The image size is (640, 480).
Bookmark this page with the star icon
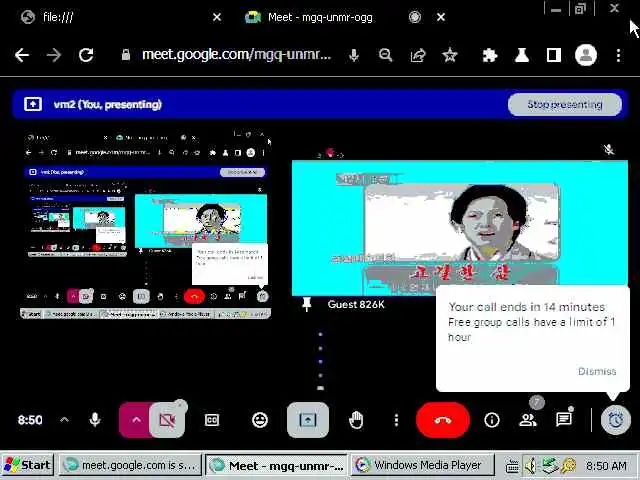click(450, 55)
